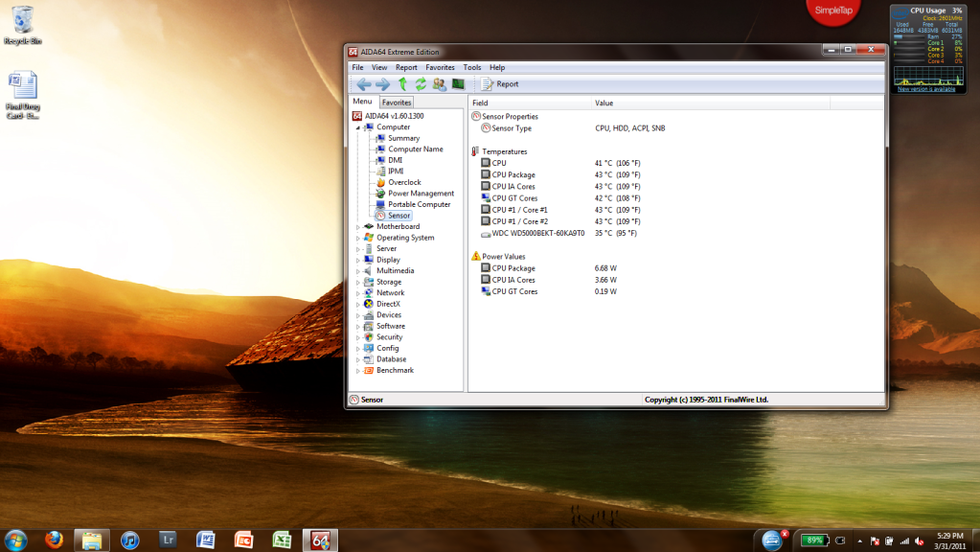Open the Favorites menu in menu bar
The width and height of the screenshot is (980, 552).
[440, 67]
